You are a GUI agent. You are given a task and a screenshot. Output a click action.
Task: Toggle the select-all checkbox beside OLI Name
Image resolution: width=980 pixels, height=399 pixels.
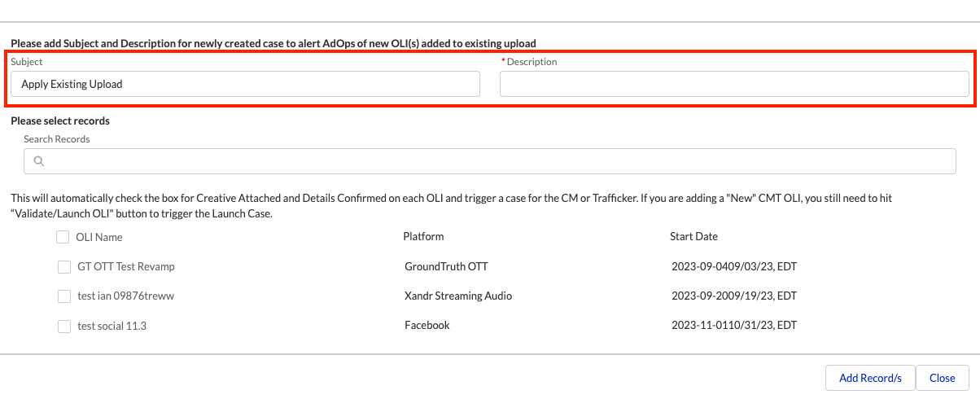pos(63,237)
